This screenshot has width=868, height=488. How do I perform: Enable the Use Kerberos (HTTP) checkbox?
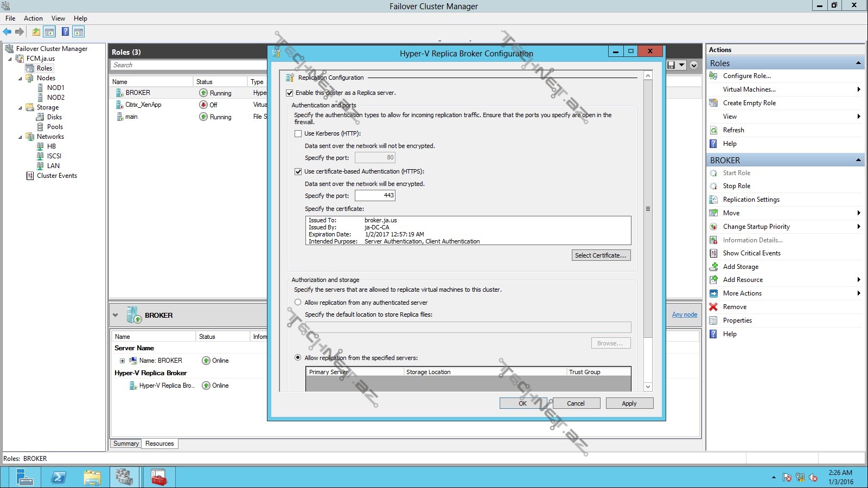click(x=298, y=133)
